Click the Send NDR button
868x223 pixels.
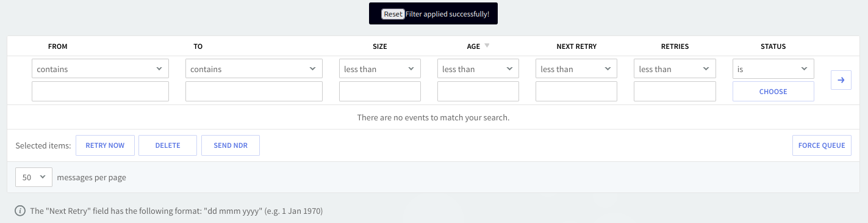coord(231,145)
